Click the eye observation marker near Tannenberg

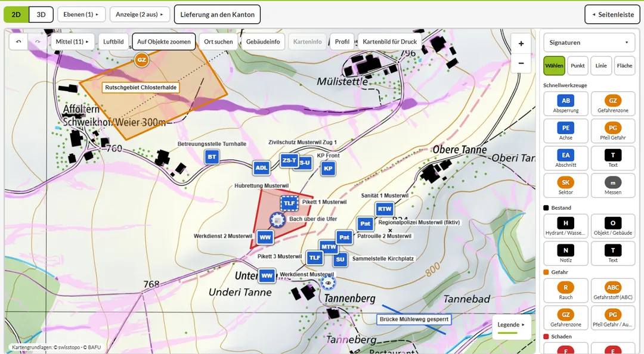(328, 282)
